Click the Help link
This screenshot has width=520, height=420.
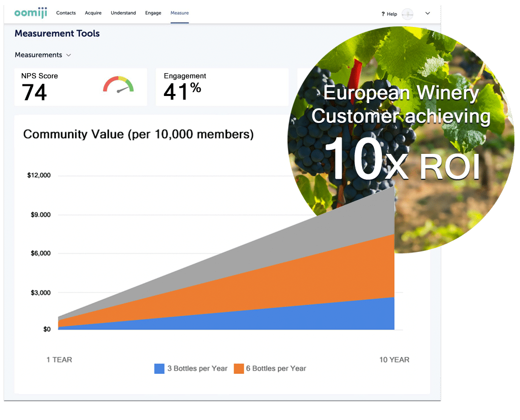pos(392,14)
